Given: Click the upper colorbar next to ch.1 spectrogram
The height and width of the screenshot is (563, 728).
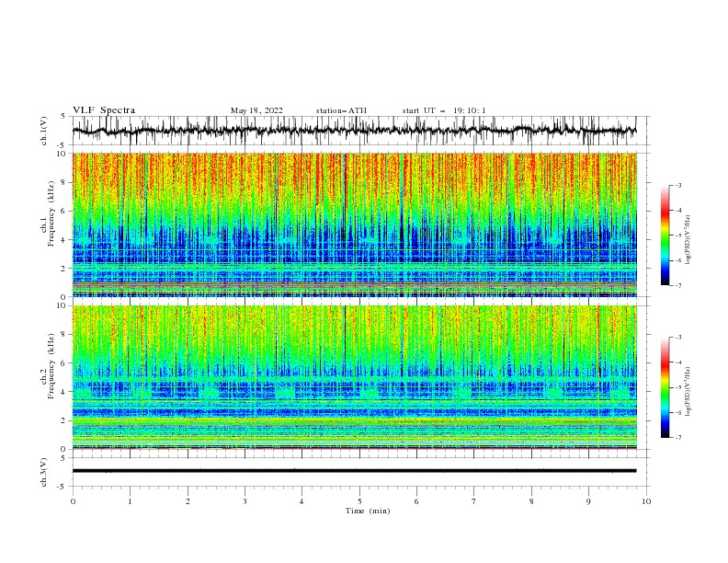Looking at the screenshot, I should coord(665,236).
